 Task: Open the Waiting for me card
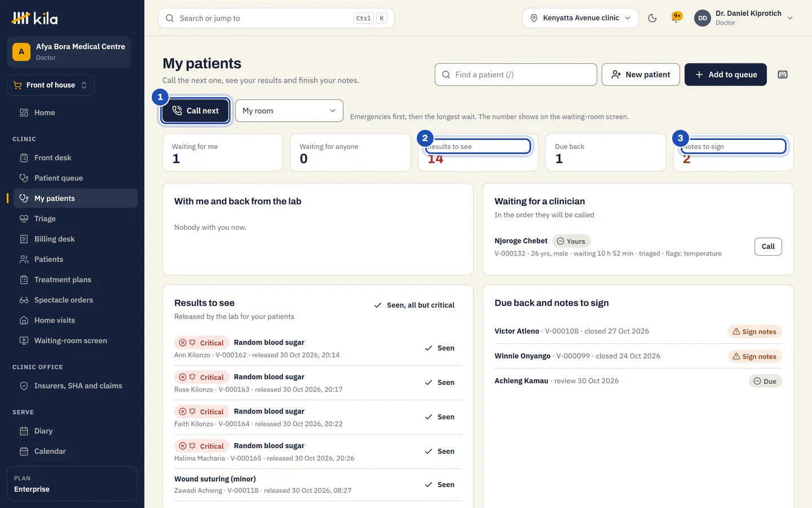pyautogui.click(x=223, y=152)
